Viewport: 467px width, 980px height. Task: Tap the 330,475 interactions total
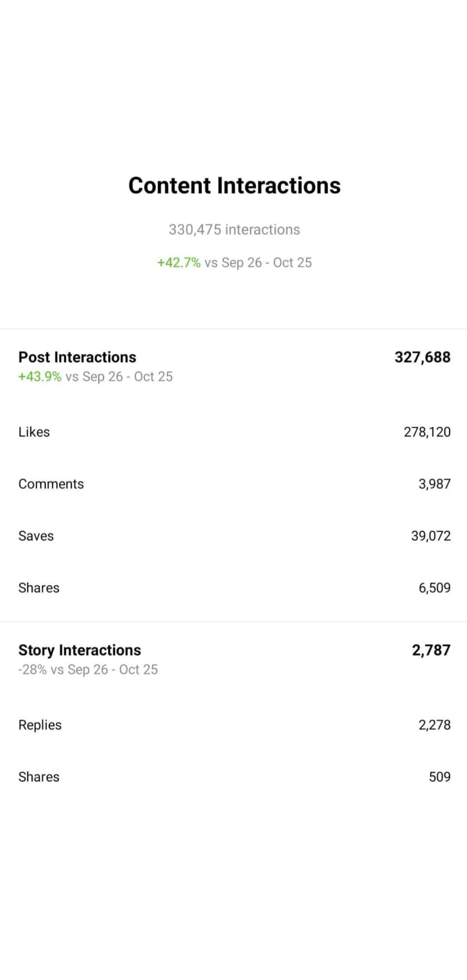(x=234, y=230)
